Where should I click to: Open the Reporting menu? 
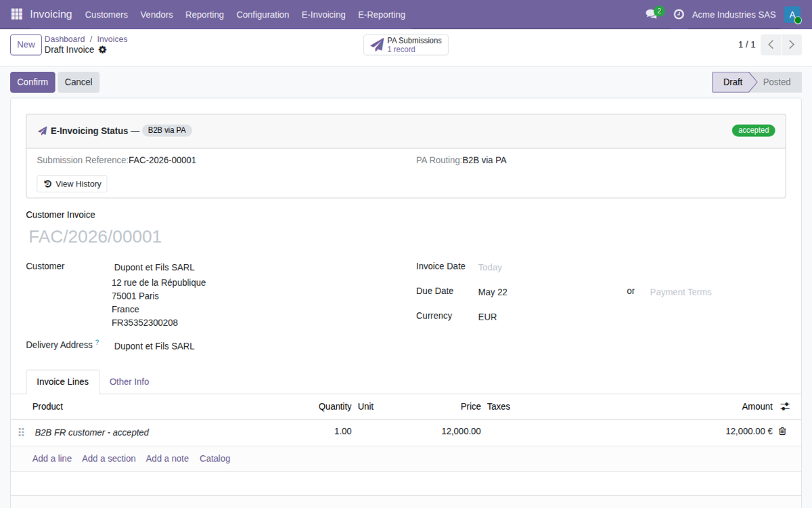click(x=204, y=14)
